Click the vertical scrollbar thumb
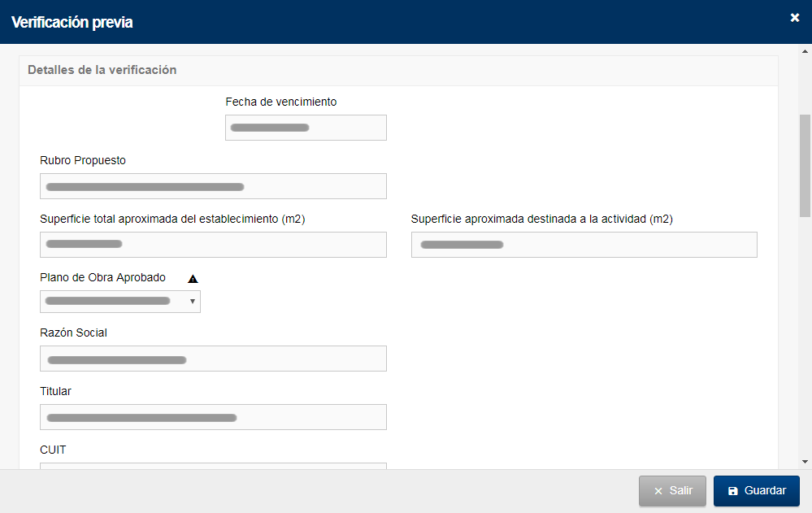The width and height of the screenshot is (812, 513). pos(805,166)
